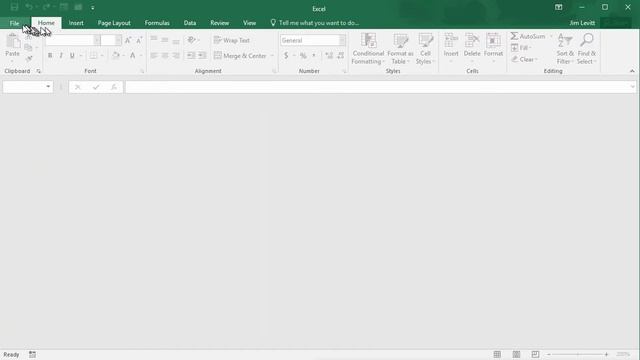The height and width of the screenshot is (360, 640).
Task: Expand the formula bar chevron
Action: [632, 87]
